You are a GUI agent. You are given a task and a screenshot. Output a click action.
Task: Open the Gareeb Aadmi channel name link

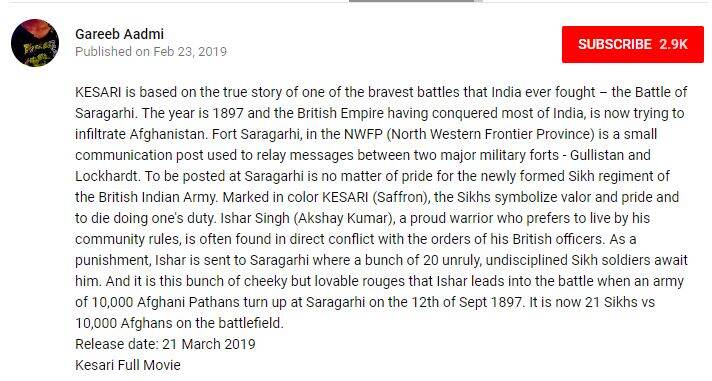(119, 34)
